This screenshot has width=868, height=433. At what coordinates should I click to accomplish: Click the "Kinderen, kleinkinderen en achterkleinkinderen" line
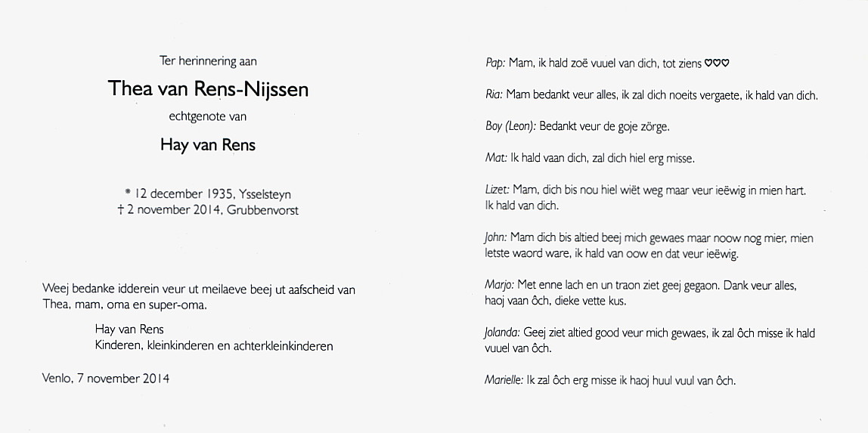(x=214, y=346)
